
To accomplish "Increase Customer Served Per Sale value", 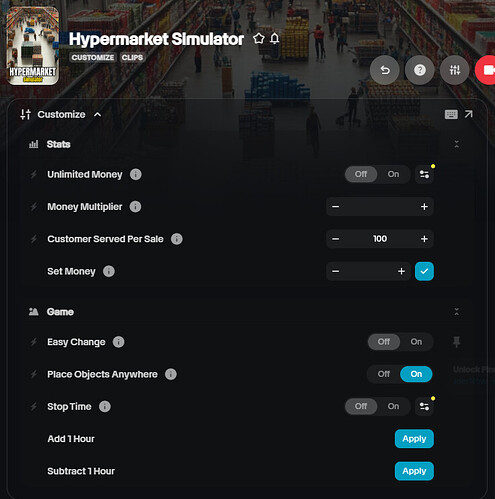I will [x=424, y=239].
